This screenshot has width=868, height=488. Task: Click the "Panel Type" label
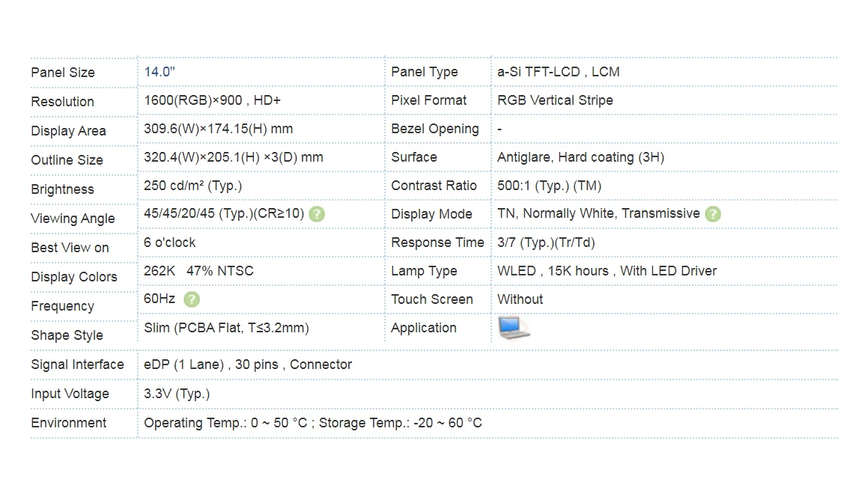pos(425,72)
